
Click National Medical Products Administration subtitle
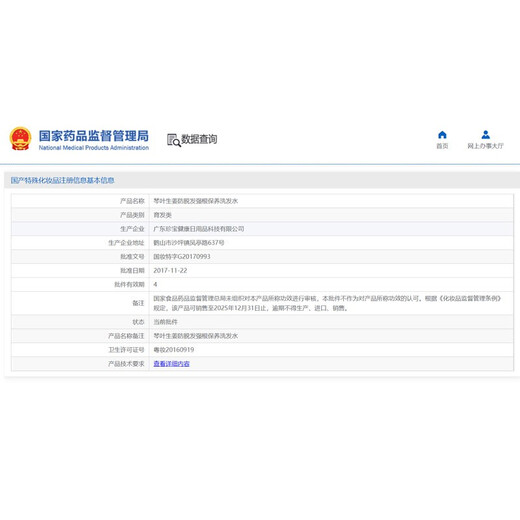click(94, 148)
